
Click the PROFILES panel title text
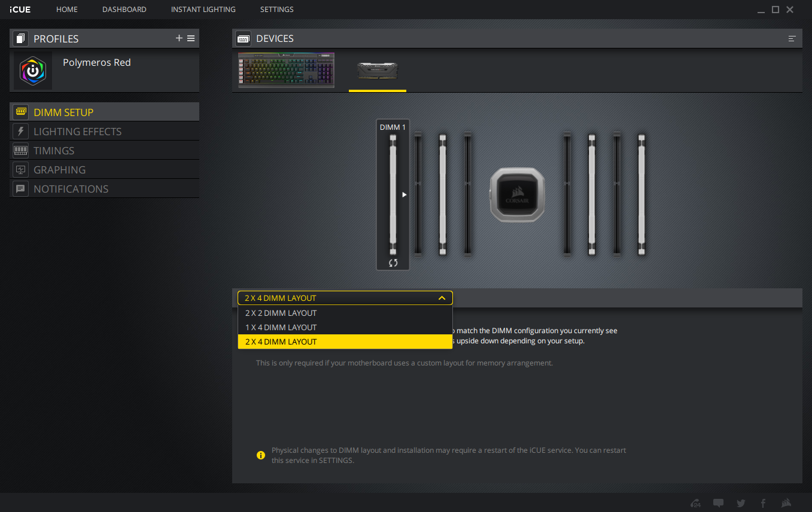click(56, 39)
